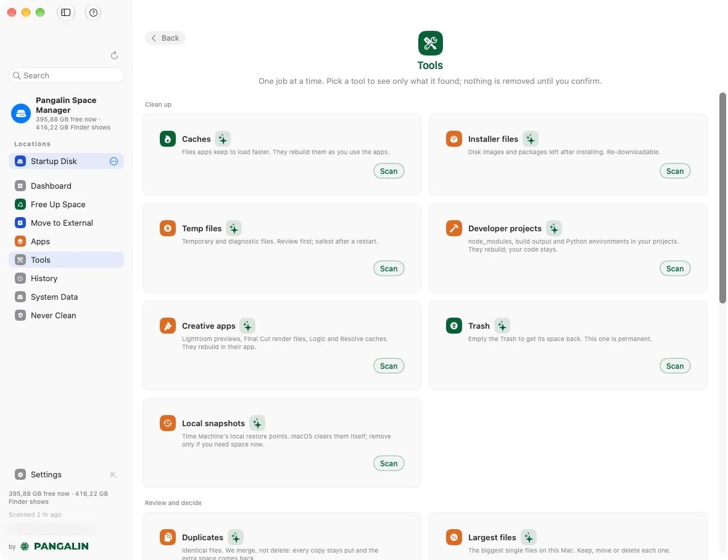Viewport: 728px width, 560px height.
Task: Click the "Review and decide" heading
Action: tap(173, 503)
